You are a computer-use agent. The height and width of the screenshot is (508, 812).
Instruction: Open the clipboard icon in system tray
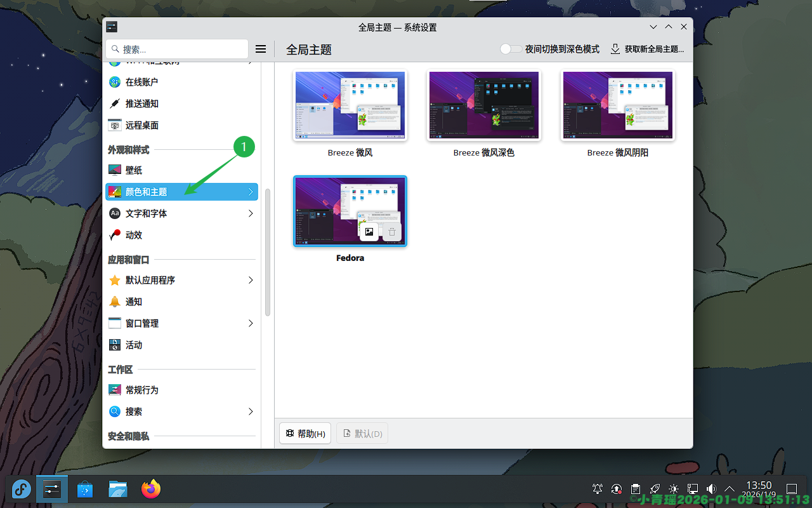click(x=635, y=489)
